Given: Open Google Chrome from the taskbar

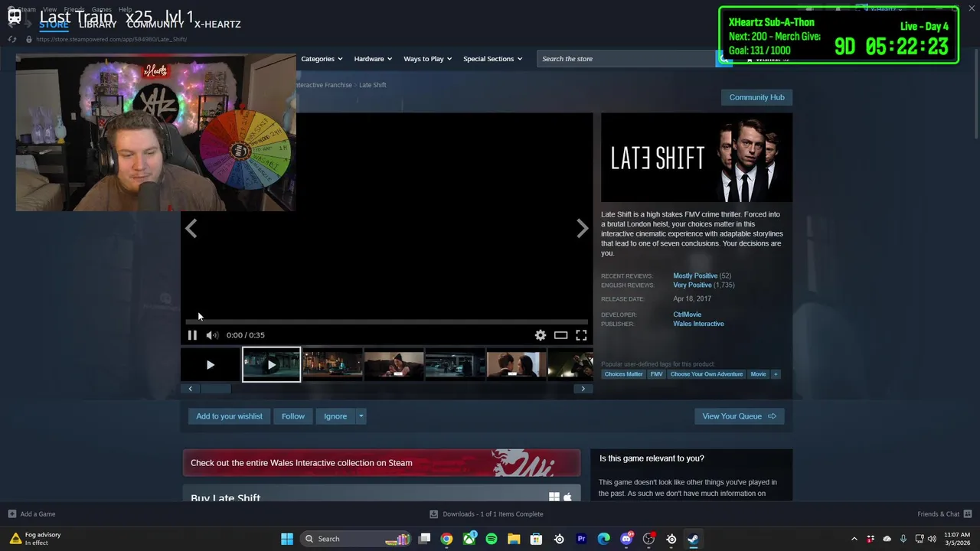Looking at the screenshot, I should click(446, 539).
